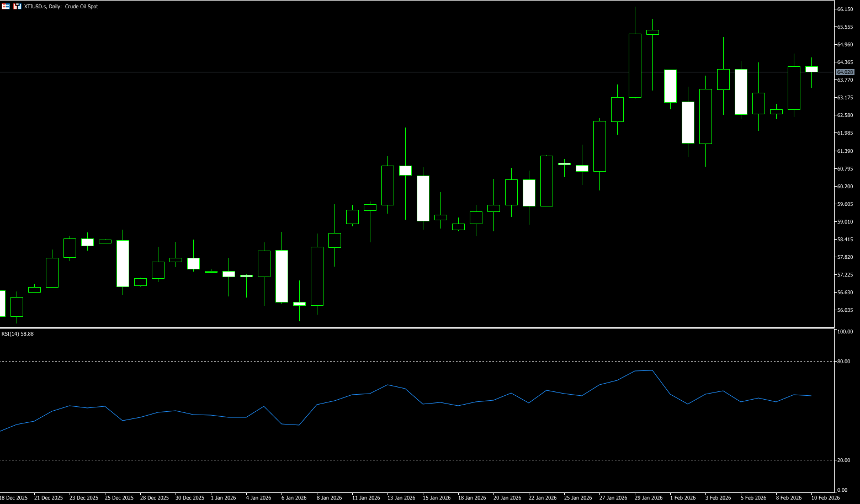Click the 18 Dec 2025 date label

[x=14, y=498]
